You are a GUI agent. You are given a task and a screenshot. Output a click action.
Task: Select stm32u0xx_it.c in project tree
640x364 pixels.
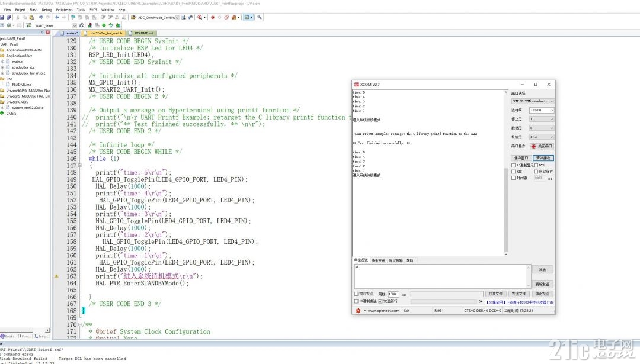click(23, 67)
